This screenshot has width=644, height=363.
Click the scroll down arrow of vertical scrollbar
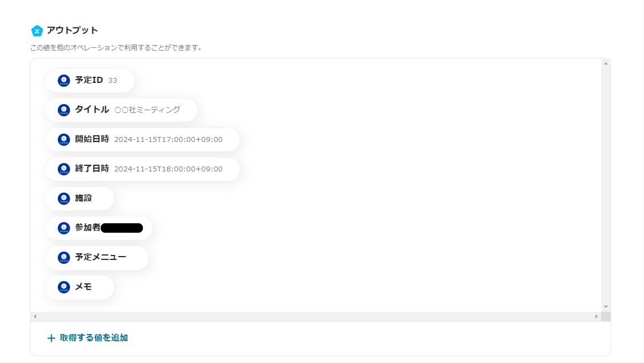coord(606,307)
